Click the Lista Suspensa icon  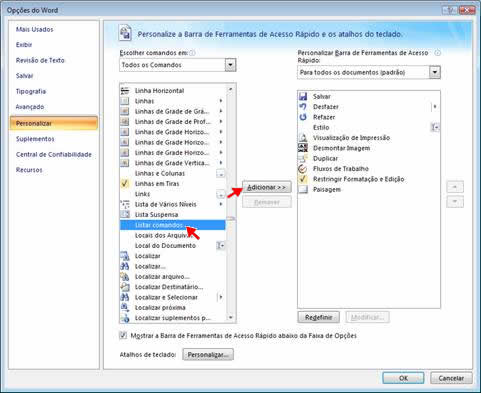[125, 214]
